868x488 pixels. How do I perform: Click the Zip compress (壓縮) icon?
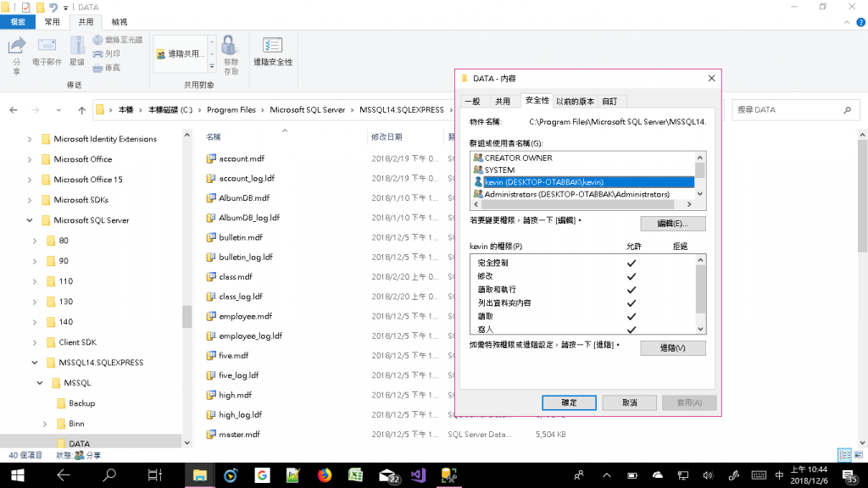pyautogui.click(x=77, y=52)
